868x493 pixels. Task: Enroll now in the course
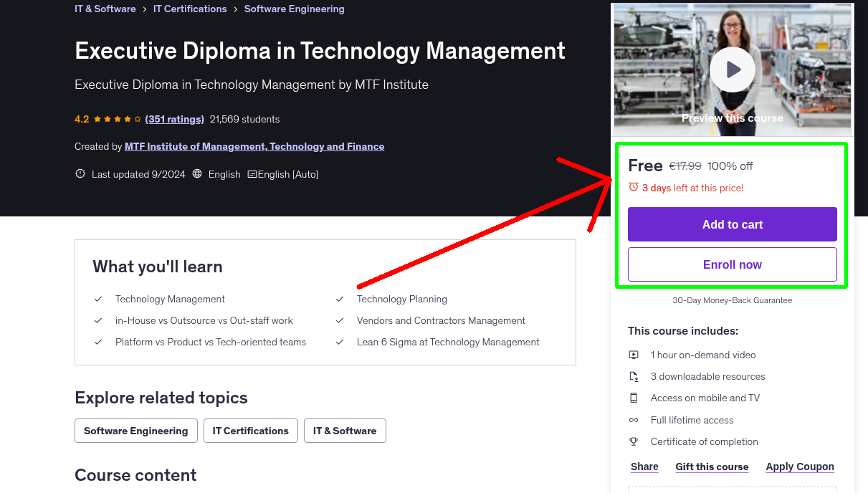732,264
